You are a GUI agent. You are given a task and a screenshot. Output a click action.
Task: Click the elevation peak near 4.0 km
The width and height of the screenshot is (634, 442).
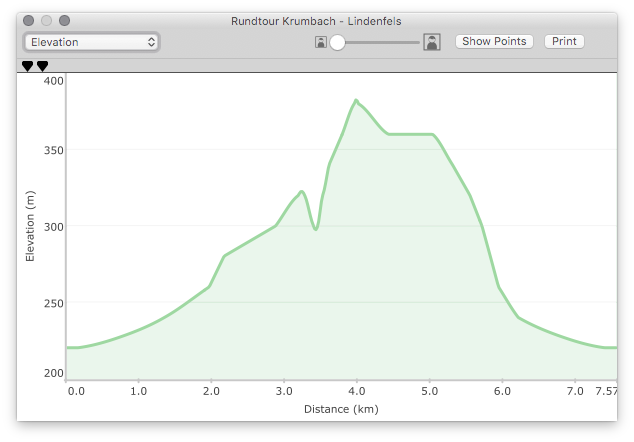pos(355,100)
